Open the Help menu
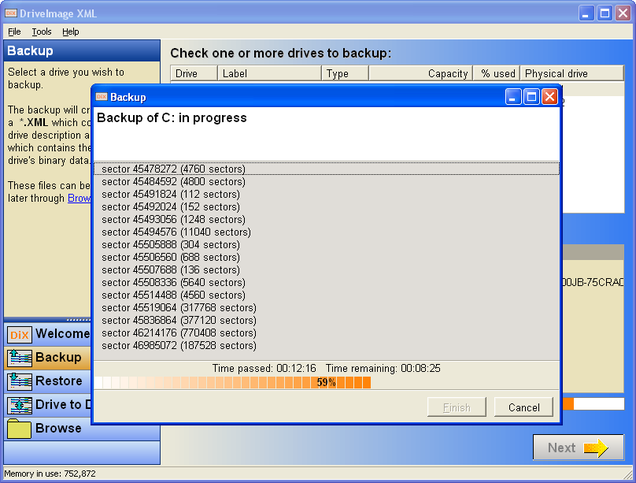636x483 pixels. [71, 32]
